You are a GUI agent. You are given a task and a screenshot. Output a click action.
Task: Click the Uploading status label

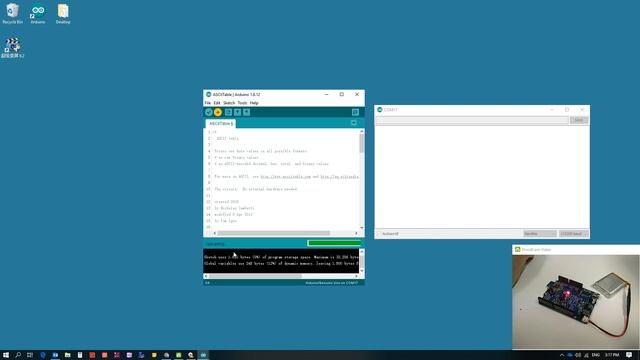click(x=216, y=244)
